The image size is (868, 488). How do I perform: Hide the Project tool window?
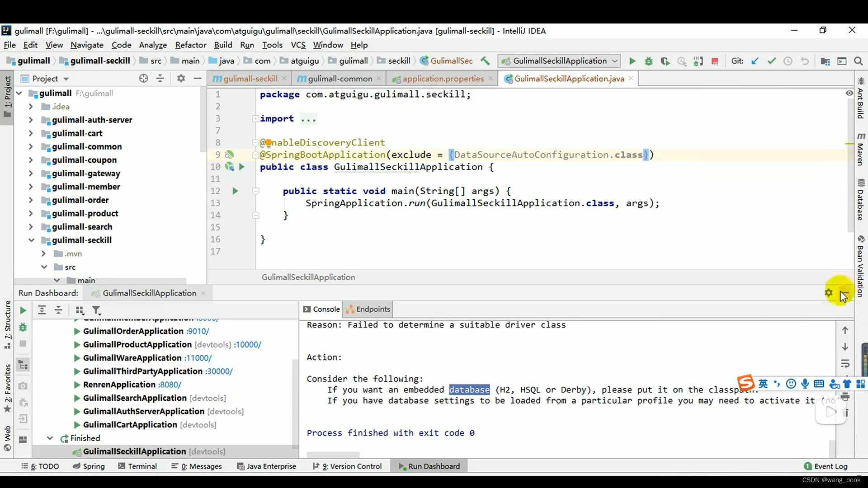click(198, 78)
